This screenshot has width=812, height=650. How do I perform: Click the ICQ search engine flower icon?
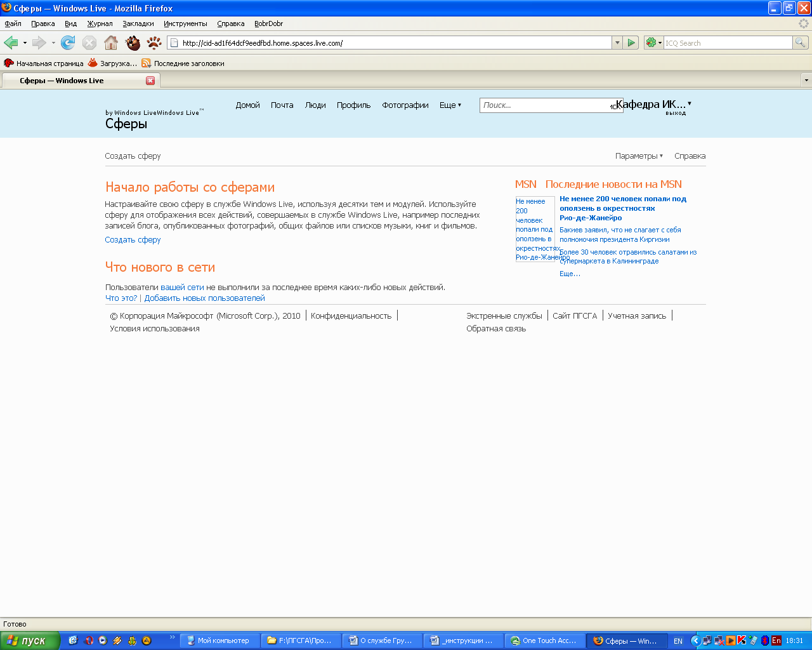pyautogui.click(x=651, y=43)
